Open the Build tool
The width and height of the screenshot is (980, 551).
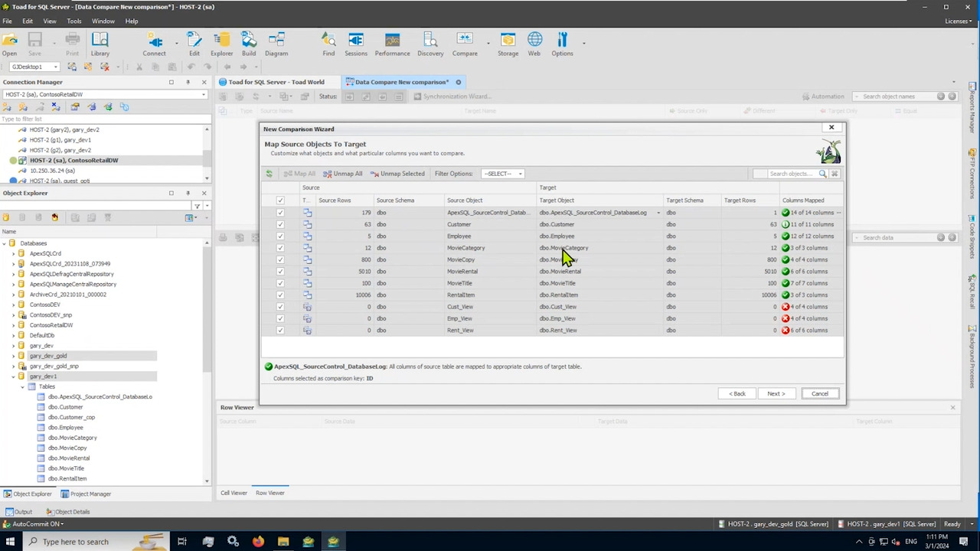249,44
